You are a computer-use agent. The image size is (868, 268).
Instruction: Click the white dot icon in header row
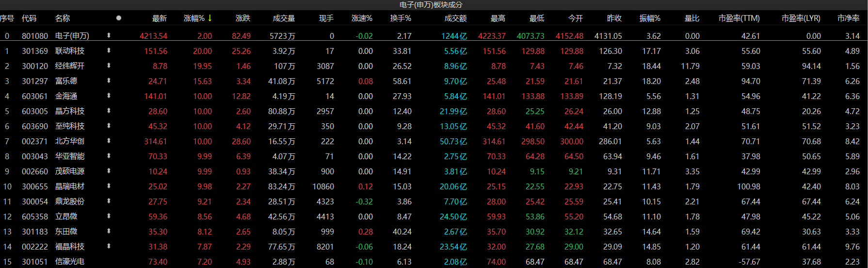click(119, 18)
